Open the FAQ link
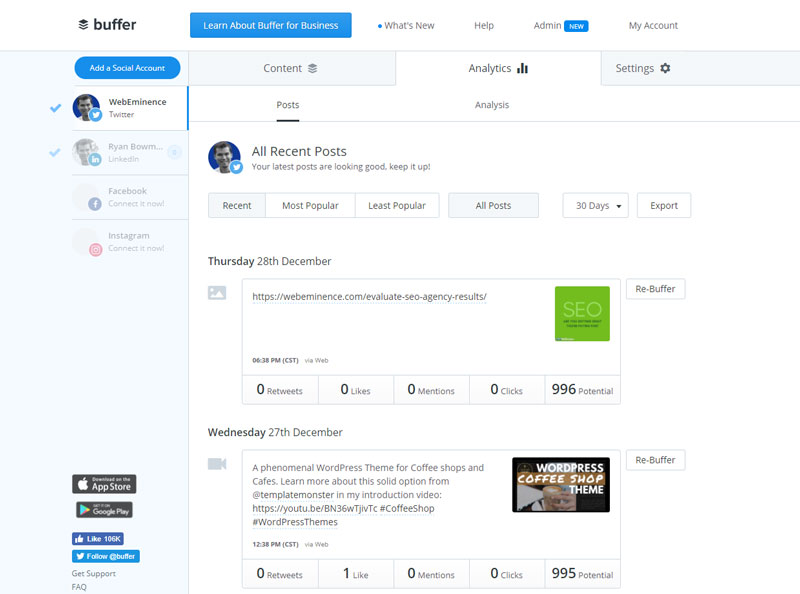This screenshot has height=594, width=800. click(x=79, y=587)
